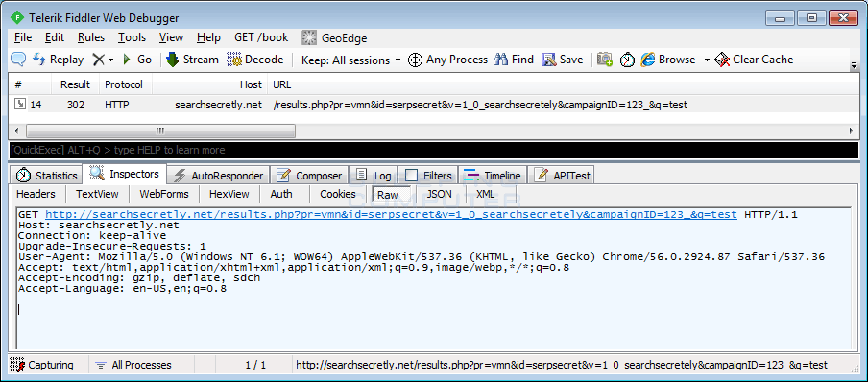
Task: Open the Cookies inspector tab
Action: [338, 194]
